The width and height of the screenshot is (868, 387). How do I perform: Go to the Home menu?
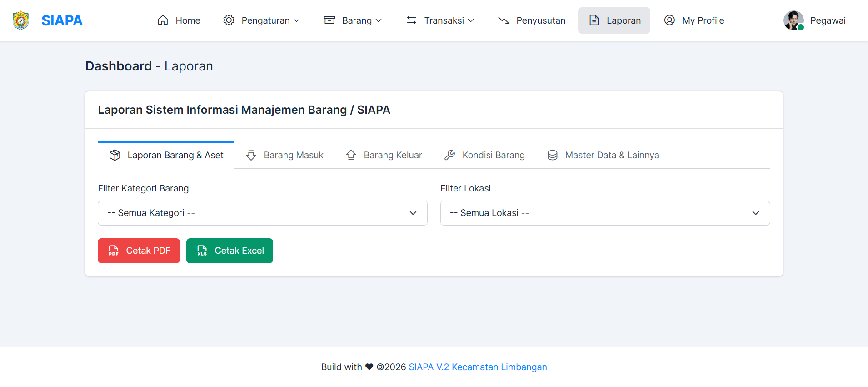click(179, 20)
